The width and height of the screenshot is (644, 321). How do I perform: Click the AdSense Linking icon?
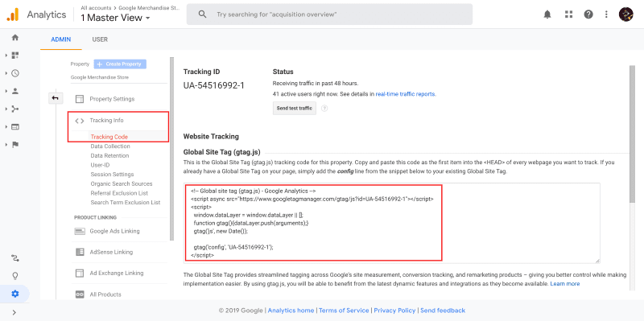tap(80, 252)
